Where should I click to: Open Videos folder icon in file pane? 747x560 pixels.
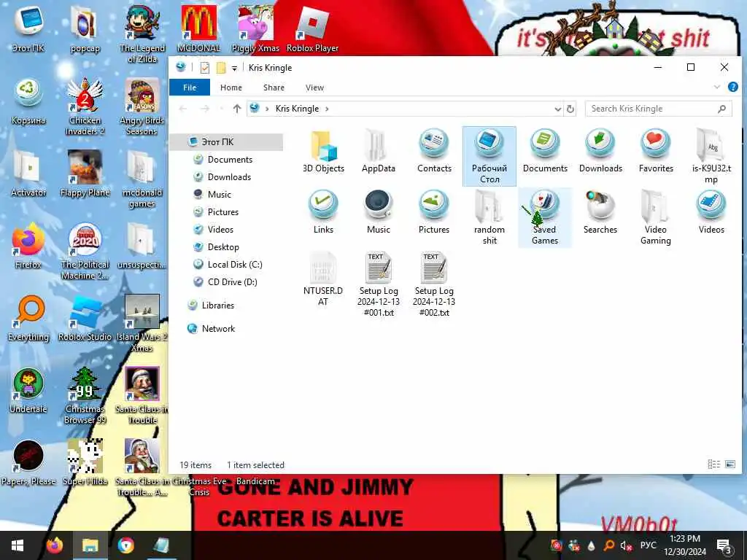point(711,212)
